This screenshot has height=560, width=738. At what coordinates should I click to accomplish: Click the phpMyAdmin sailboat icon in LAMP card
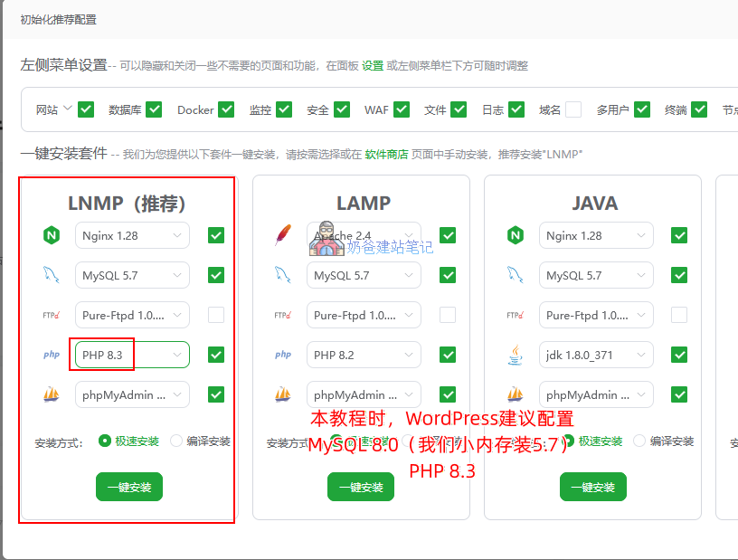283,394
